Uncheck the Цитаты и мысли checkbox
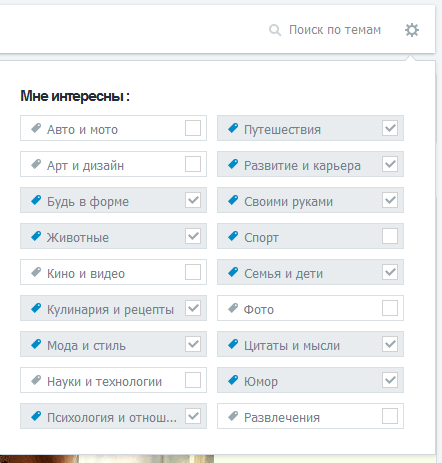442x463 pixels. pyautogui.click(x=390, y=344)
